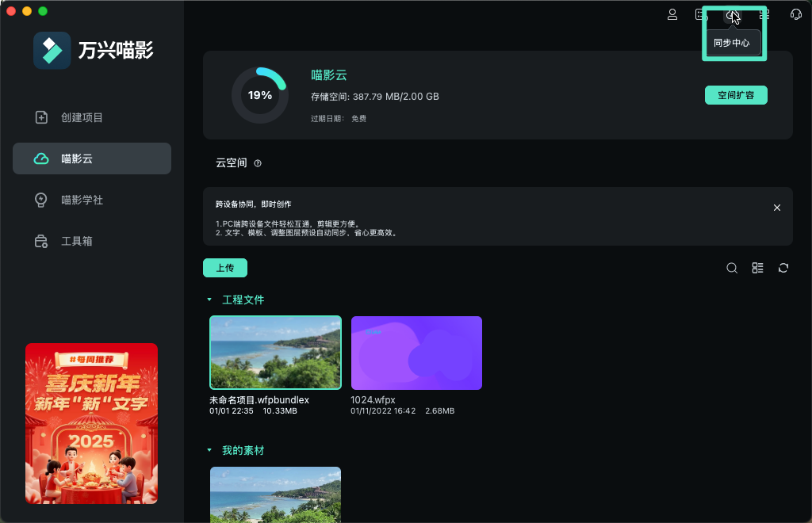Image resolution: width=812 pixels, height=523 pixels.
Task: Click the headset support icon
Action: (x=795, y=14)
